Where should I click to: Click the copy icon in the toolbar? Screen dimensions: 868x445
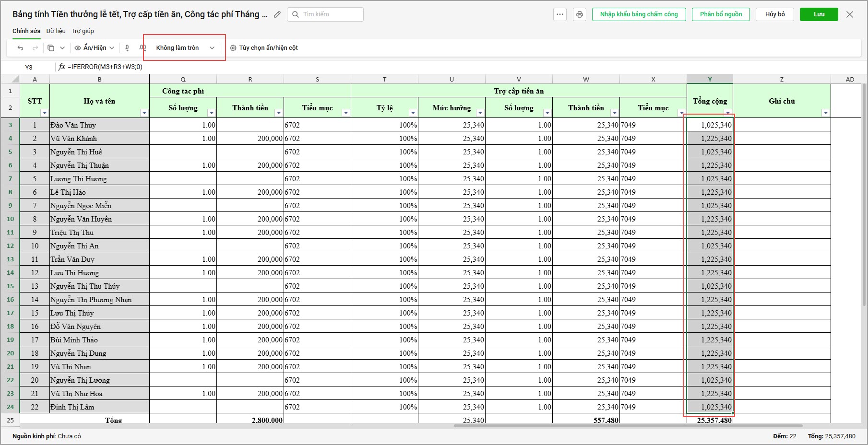51,48
